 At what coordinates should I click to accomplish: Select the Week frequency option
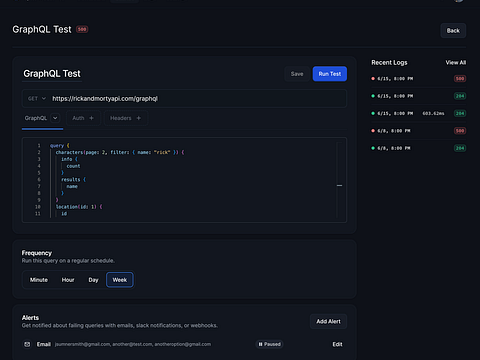[x=120, y=280]
